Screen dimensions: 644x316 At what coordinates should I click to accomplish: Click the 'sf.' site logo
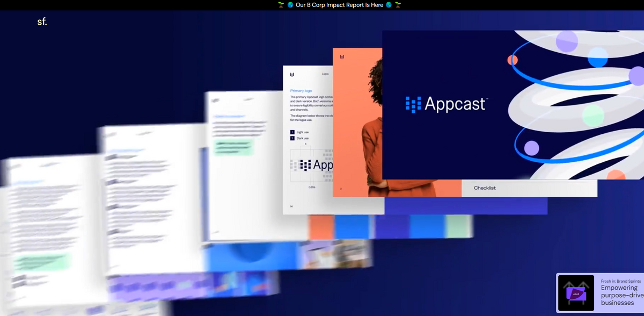click(x=42, y=22)
